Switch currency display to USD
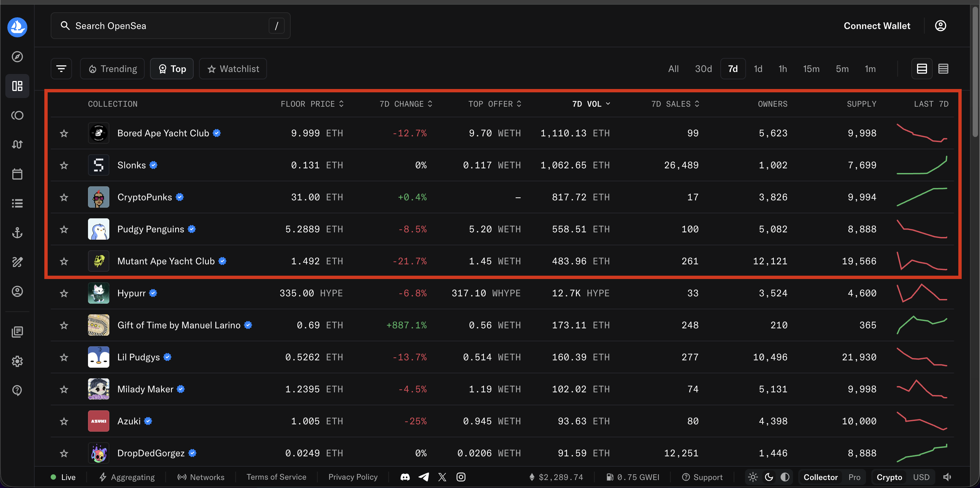The width and height of the screenshot is (980, 488). [921, 477]
